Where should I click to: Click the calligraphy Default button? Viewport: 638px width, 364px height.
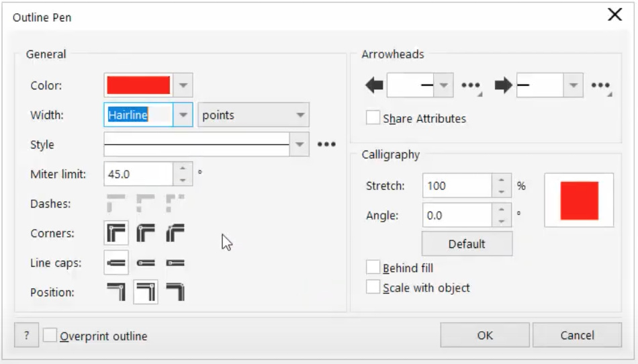[x=467, y=244]
